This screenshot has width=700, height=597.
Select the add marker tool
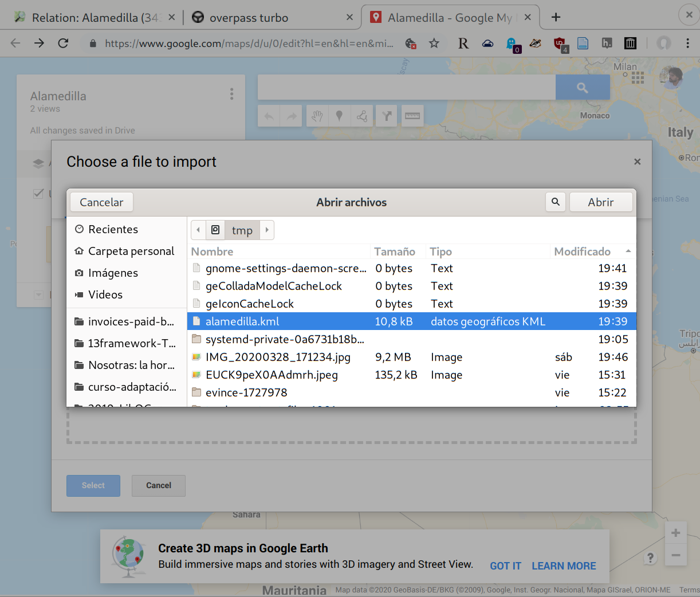tap(339, 116)
